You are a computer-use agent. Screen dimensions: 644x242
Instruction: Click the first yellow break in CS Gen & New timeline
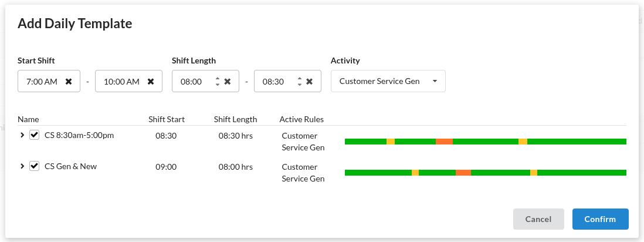point(415,173)
